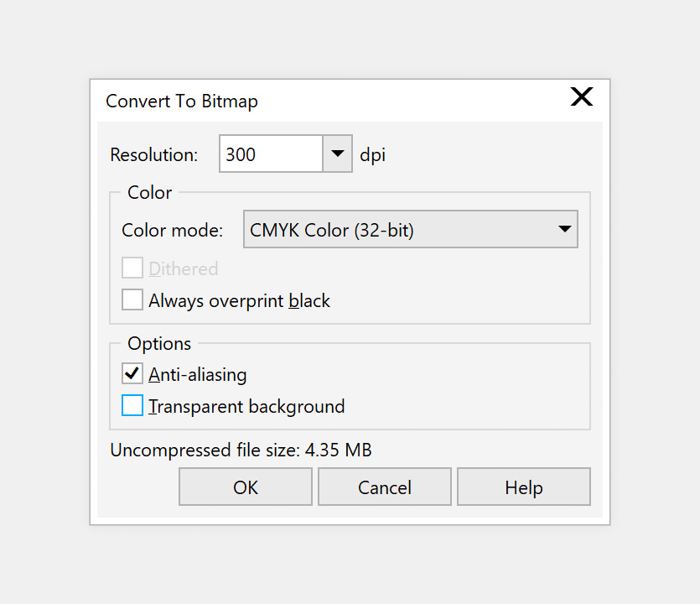The height and width of the screenshot is (604, 700).
Task: Close the Convert To Bitmap dialog
Action: [x=581, y=97]
